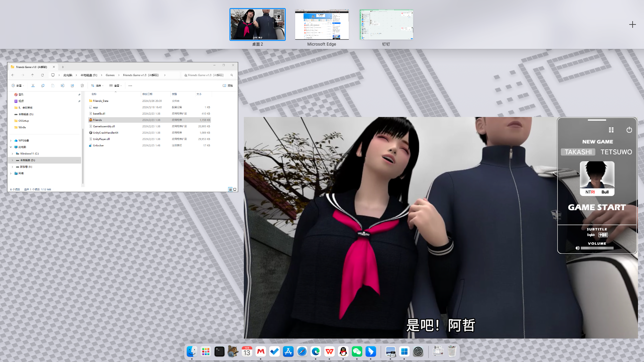Collapse 此电脑 tree node
This screenshot has width=644, height=362.
tap(11, 147)
